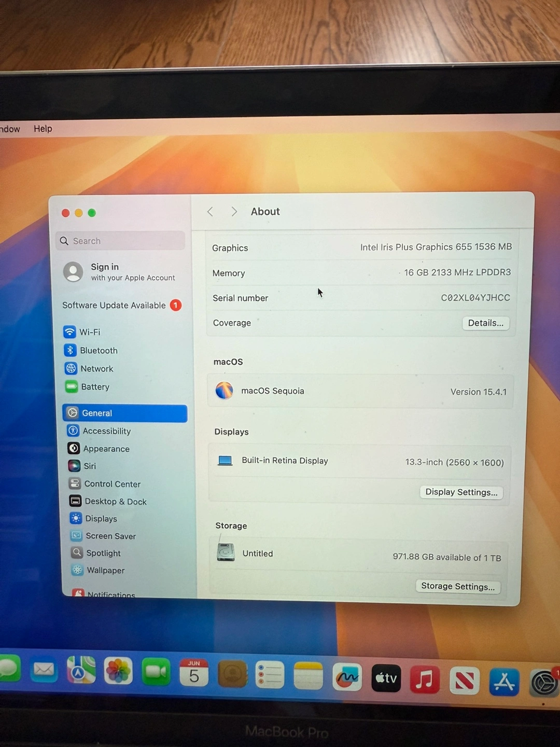The width and height of the screenshot is (560, 747).
Task: Sign in with your Apple Account
Action: click(120, 272)
